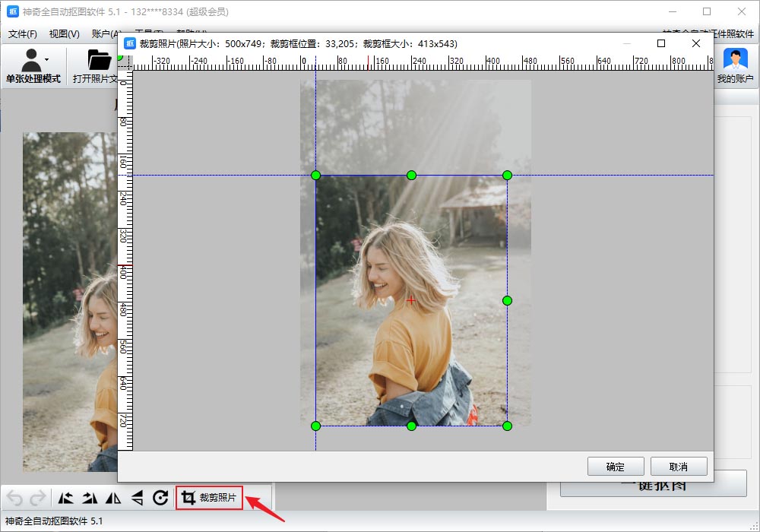This screenshot has height=532, width=760.
Task: Click the top-left crop frame handle
Action: (316, 176)
